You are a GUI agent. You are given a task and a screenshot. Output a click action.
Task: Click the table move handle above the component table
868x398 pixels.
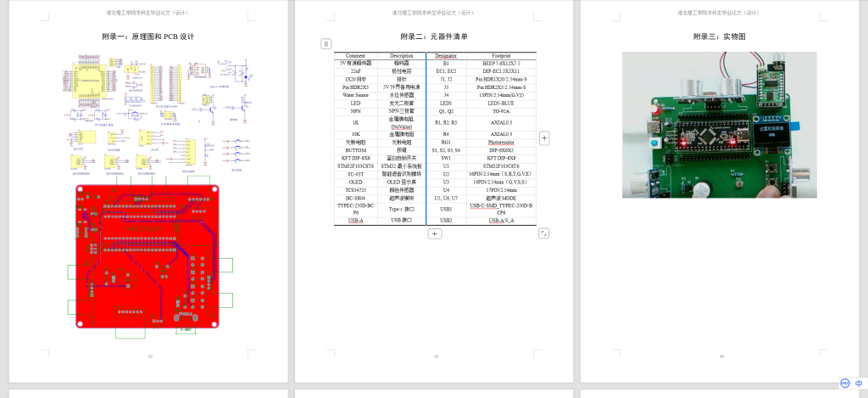(326, 44)
